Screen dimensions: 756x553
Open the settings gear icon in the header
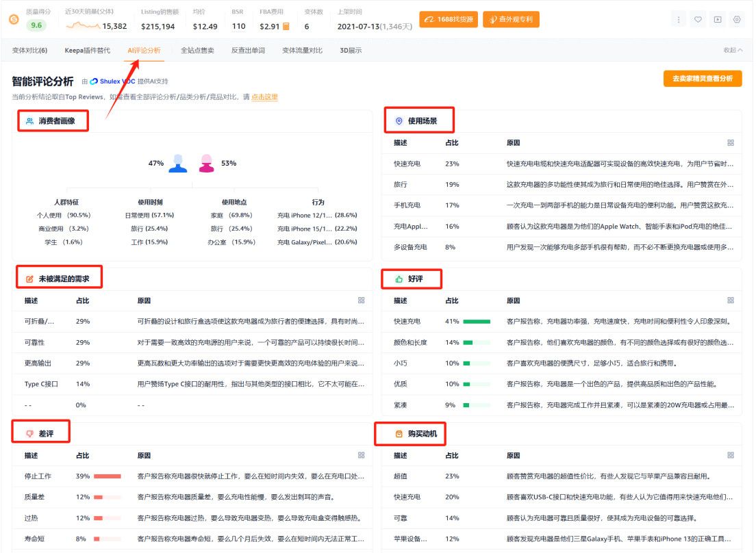pos(737,20)
